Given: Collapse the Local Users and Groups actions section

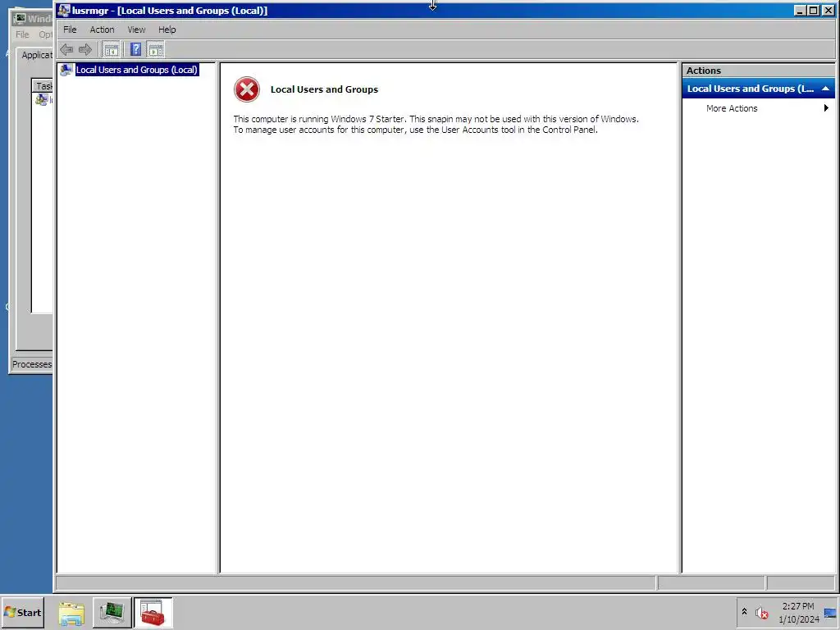Looking at the screenshot, I should point(825,89).
